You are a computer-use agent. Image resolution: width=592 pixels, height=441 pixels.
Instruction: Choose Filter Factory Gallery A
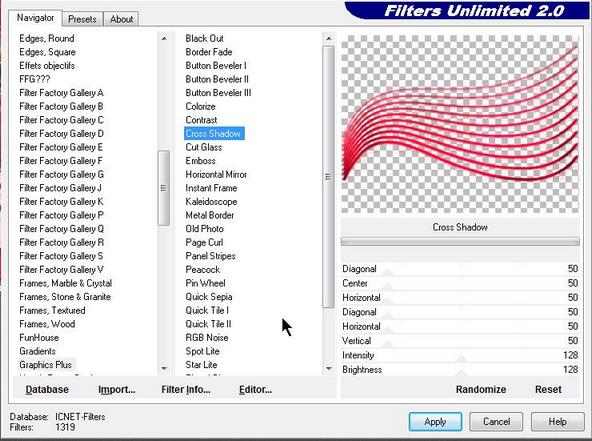click(61, 93)
